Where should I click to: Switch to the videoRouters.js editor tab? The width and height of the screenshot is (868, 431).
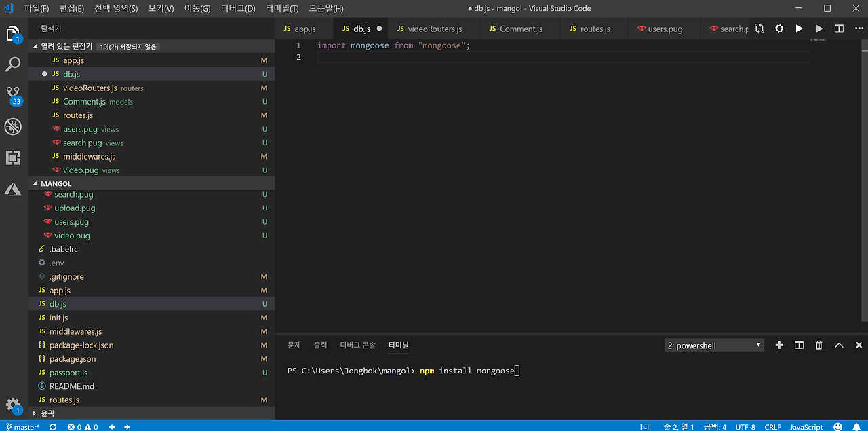click(x=434, y=29)
